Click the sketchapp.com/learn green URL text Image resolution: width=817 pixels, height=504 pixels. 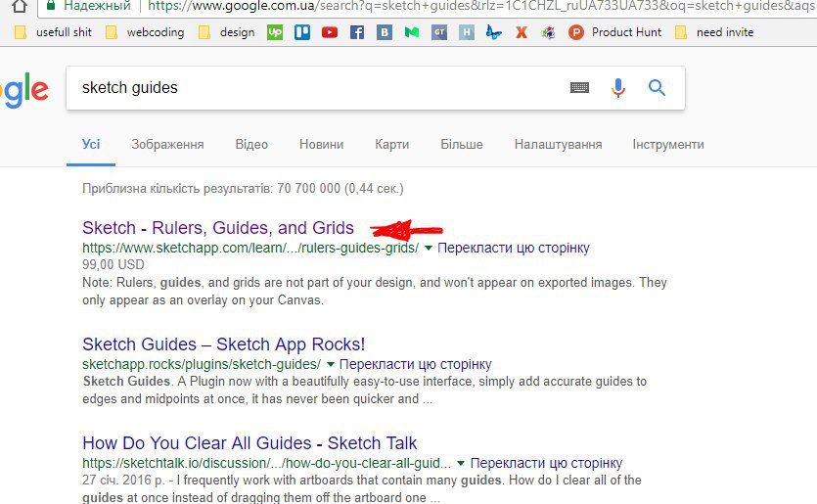click(x=250, y=249)
